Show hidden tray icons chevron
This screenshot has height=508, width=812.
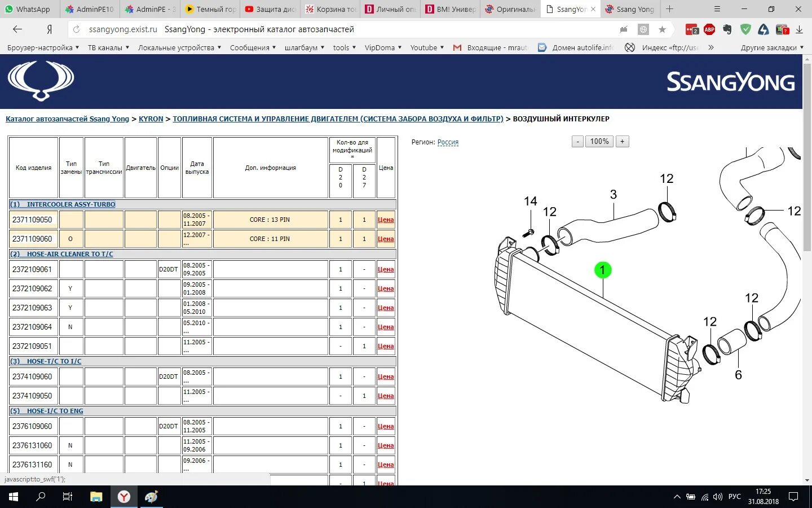(x=677, y=497)
